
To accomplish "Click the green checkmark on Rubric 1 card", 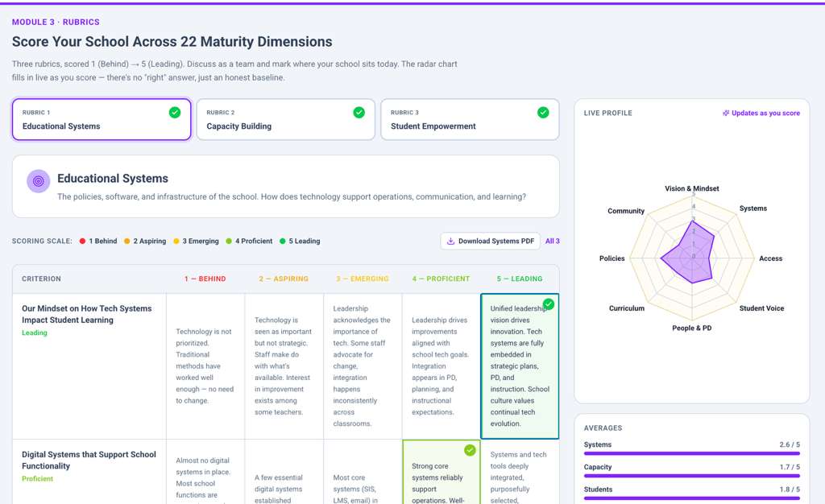I will (x=175, y=113).
